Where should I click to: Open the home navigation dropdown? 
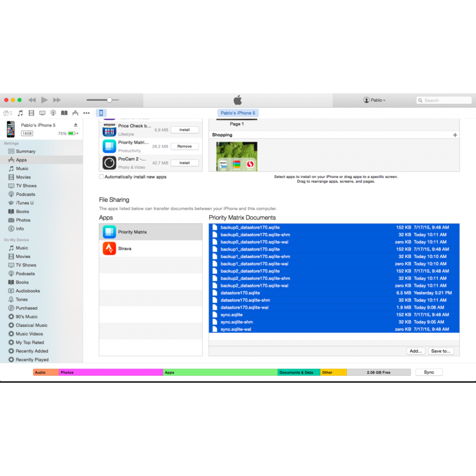[8, 113]
